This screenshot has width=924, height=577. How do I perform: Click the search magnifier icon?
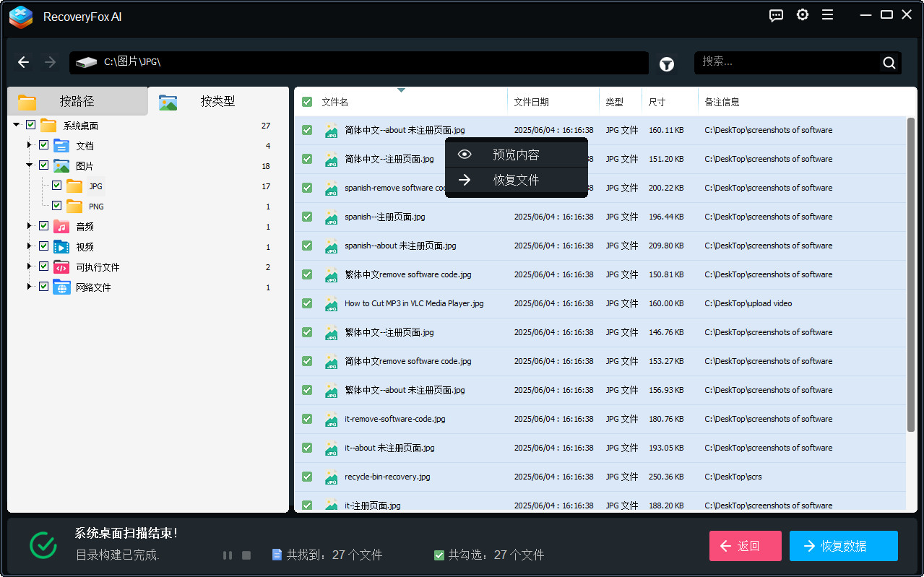click(889, 63)
